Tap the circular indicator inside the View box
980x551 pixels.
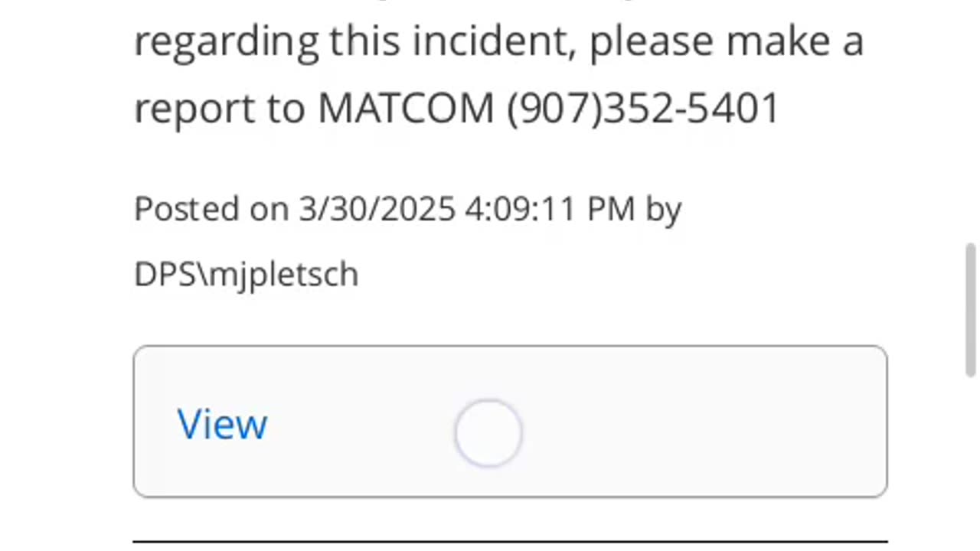pos(488,433)
